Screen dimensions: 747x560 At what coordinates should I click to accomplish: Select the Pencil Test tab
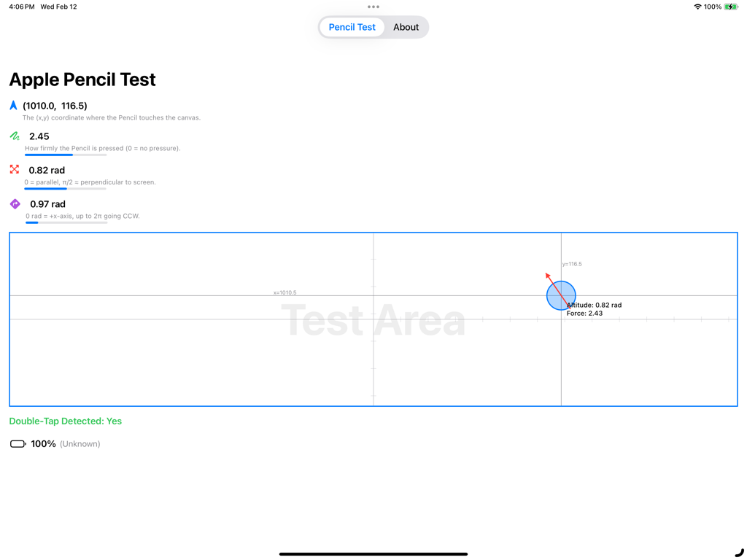pos(352,27)
